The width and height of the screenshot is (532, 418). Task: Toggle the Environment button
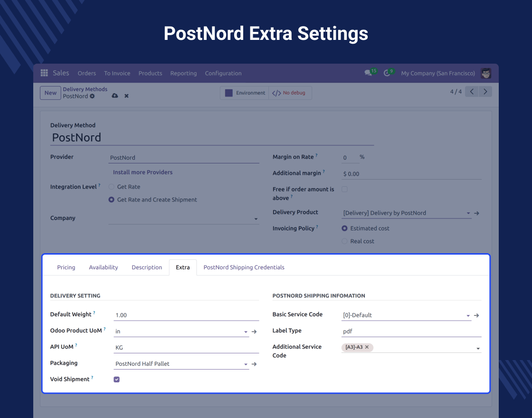coord(245,93)
